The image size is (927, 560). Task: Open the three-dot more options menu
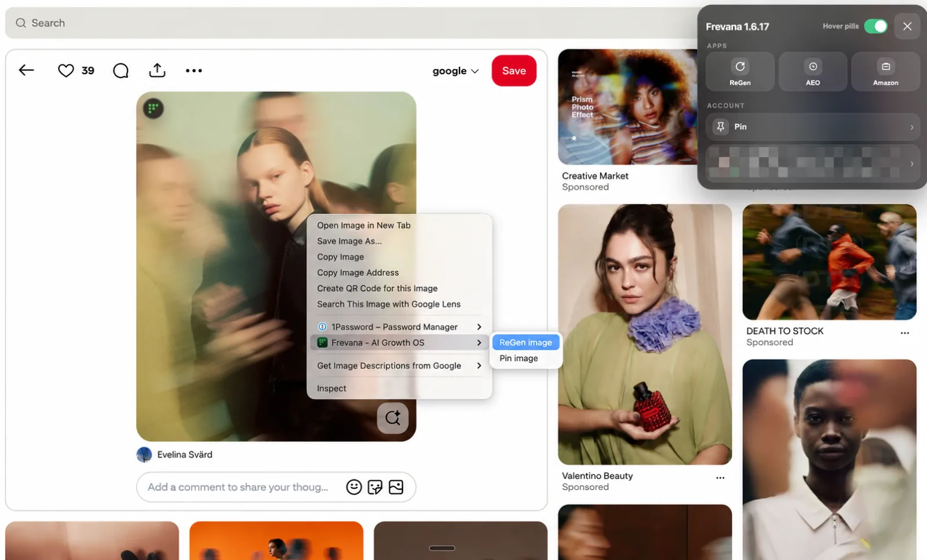pyautogui.click(x=194, y=71)
